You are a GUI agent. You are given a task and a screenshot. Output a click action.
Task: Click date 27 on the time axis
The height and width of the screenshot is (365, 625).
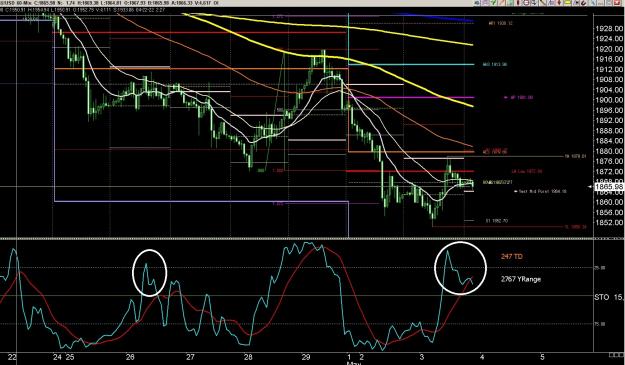pos(191,357)
